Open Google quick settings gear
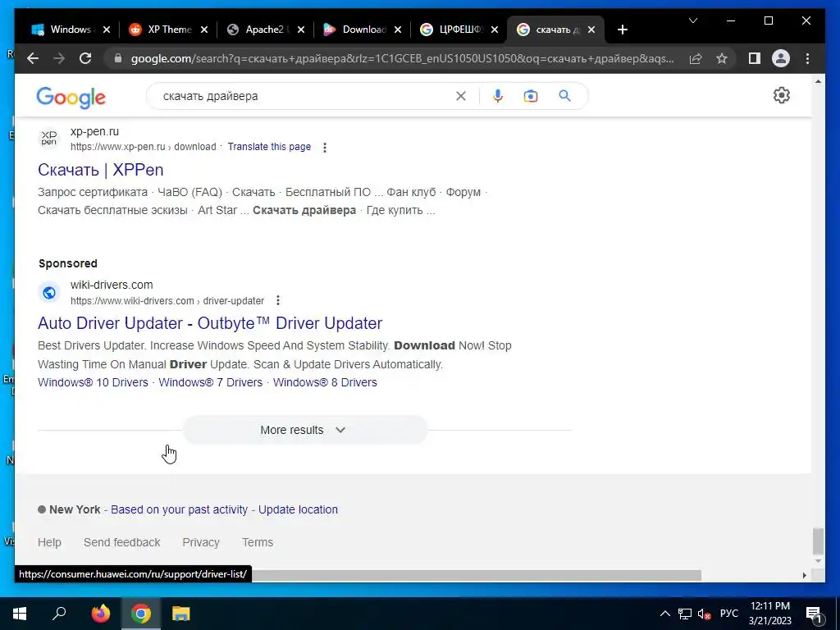Viewport: 840px width, 630px height. point(782,95)
